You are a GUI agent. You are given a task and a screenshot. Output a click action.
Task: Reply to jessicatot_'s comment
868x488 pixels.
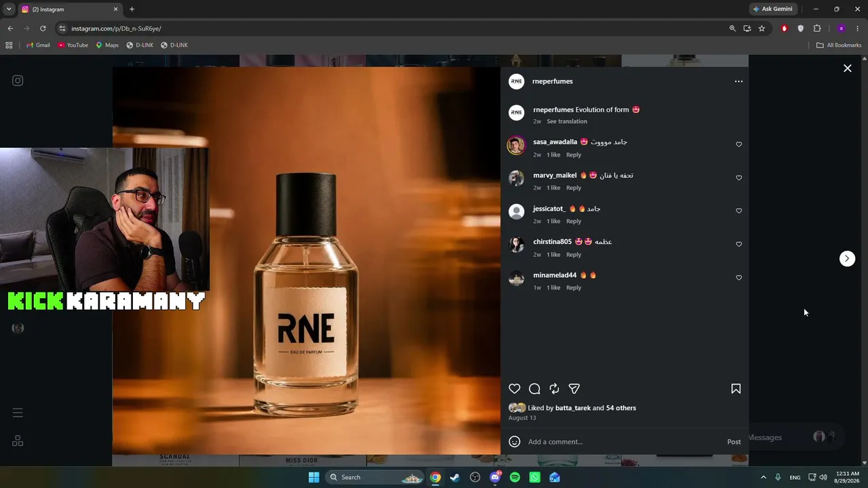574,221
